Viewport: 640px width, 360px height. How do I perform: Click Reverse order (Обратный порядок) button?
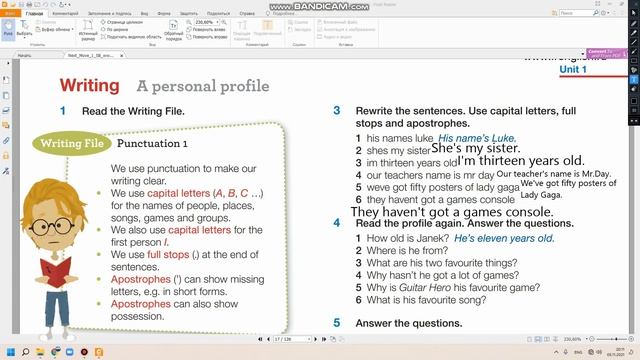(x=173, y=30)
